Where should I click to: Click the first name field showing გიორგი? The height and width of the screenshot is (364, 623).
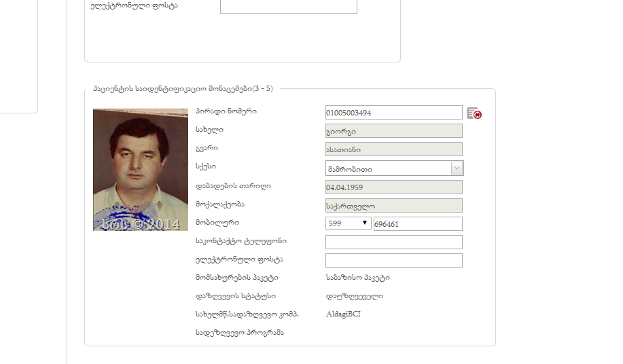(x=393, y=131)
